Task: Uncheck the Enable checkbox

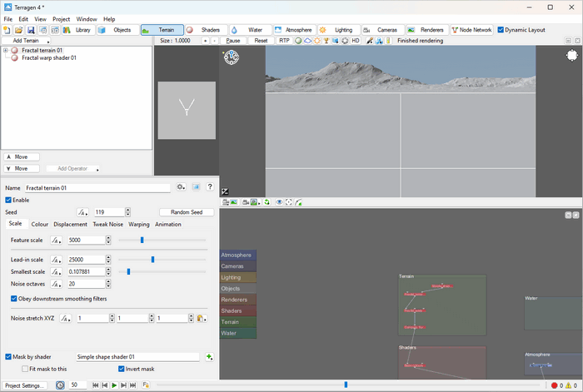Action: [x=9, y=200]
